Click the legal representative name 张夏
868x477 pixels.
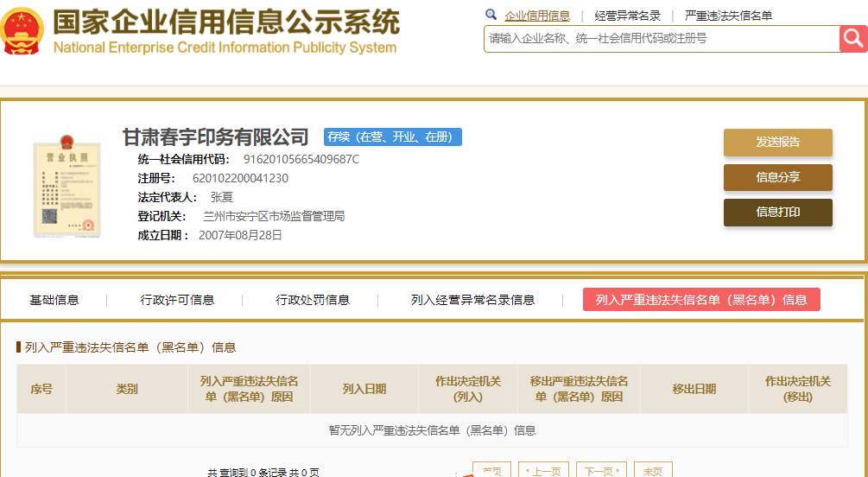point(222,197)
